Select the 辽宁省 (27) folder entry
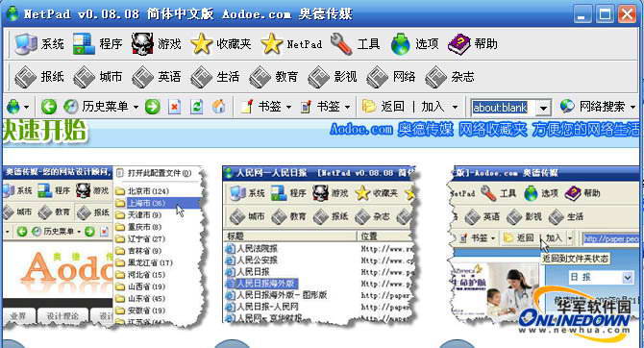The image size is (644, 348). (x=140, y=238)
